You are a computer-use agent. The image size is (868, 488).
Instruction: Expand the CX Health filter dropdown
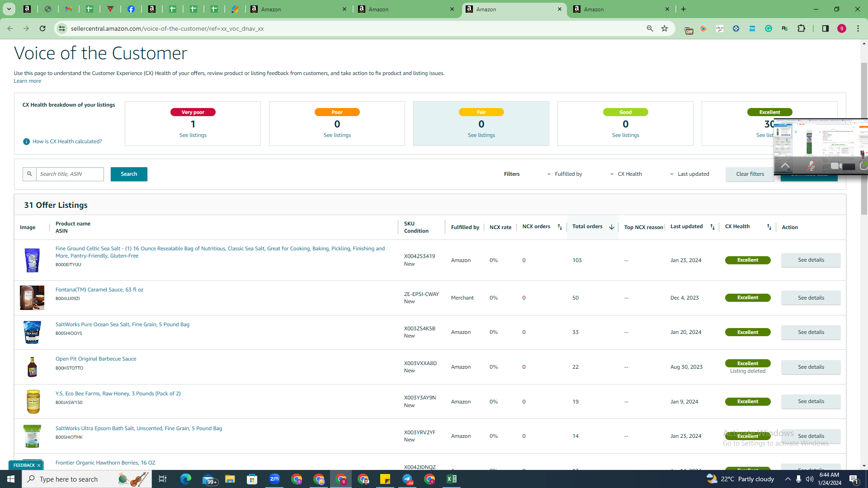coord(626,174)
